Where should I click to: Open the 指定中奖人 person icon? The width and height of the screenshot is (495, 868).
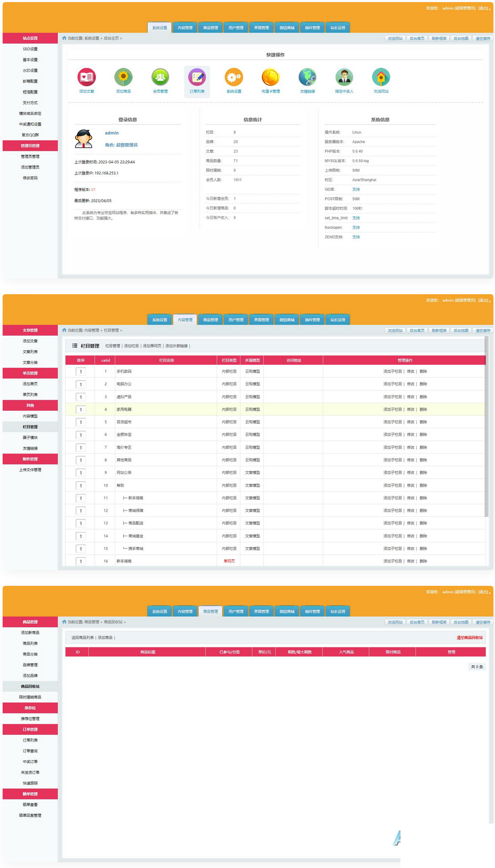coord(344,77)
